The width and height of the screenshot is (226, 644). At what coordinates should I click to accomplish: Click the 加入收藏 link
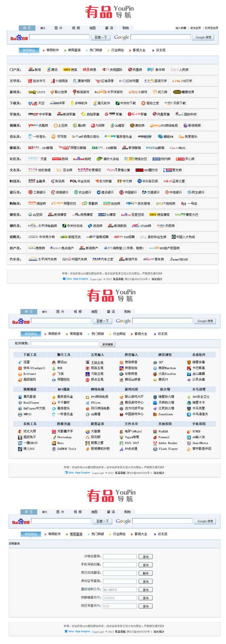181,28
